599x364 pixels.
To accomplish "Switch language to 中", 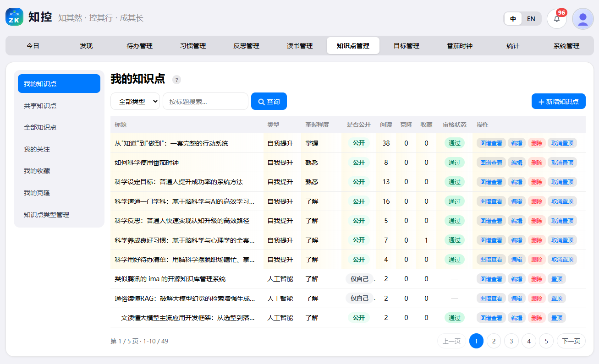I will (x=513, y=19).
